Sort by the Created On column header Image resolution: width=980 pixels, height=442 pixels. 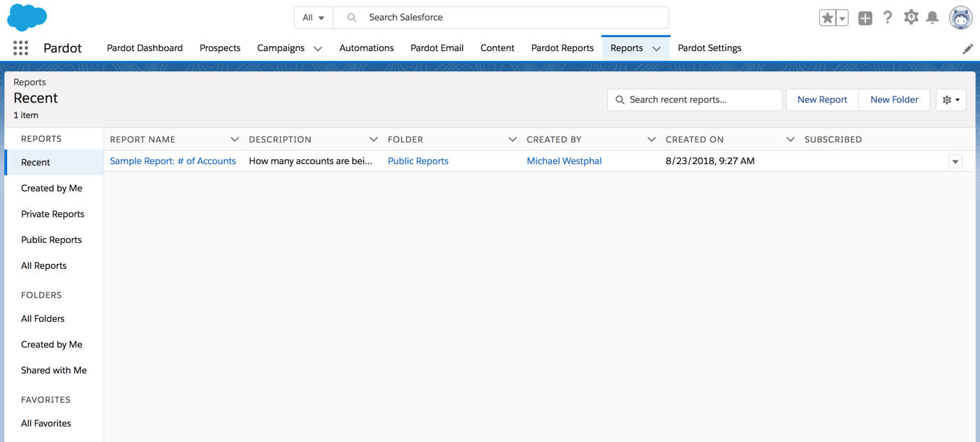(x=694, y=140)
